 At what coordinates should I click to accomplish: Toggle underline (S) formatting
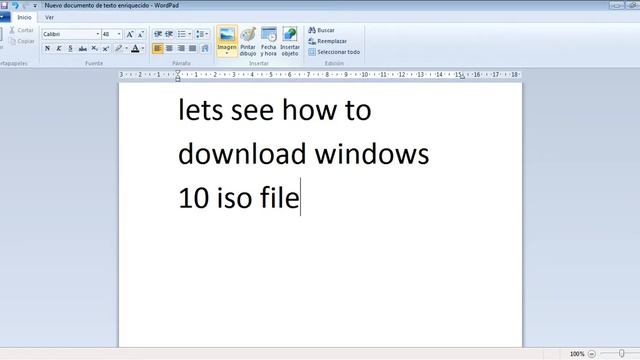(x=70, y=49)
